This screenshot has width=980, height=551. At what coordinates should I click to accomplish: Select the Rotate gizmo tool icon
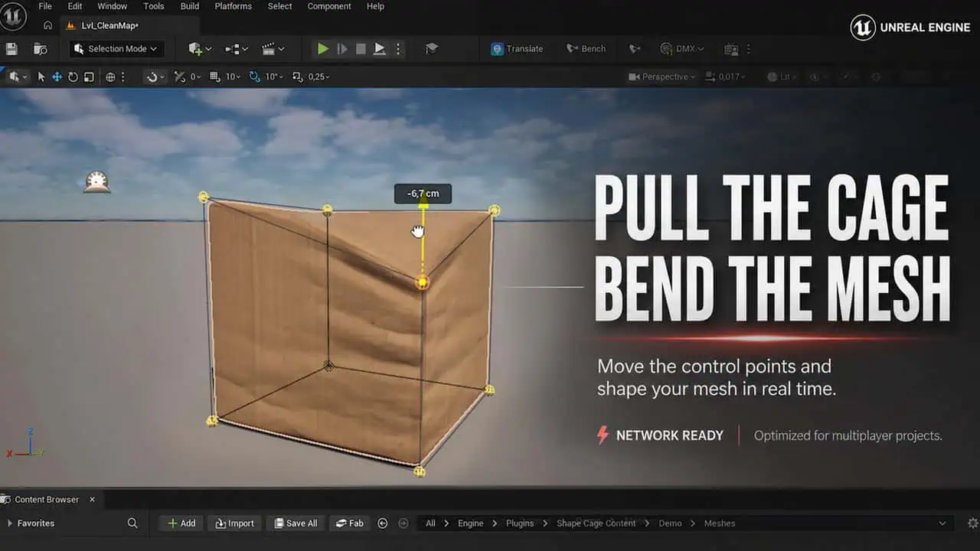click(73, 77)
